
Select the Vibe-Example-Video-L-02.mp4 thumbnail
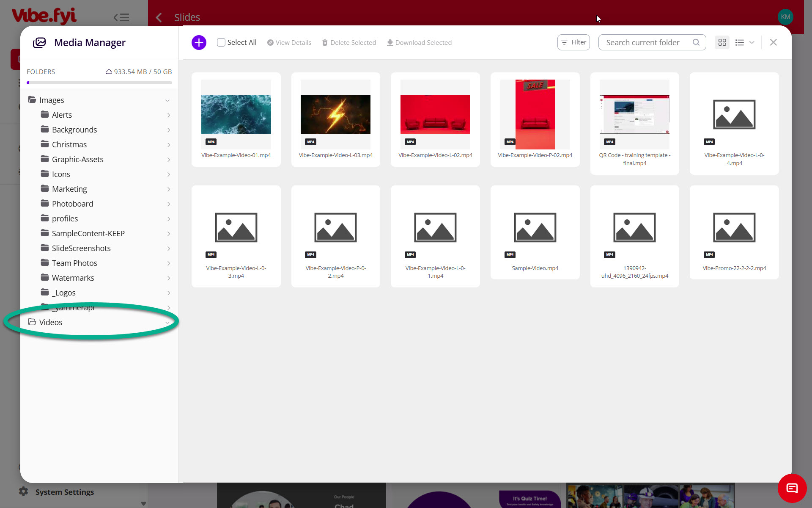pos(435,114)
